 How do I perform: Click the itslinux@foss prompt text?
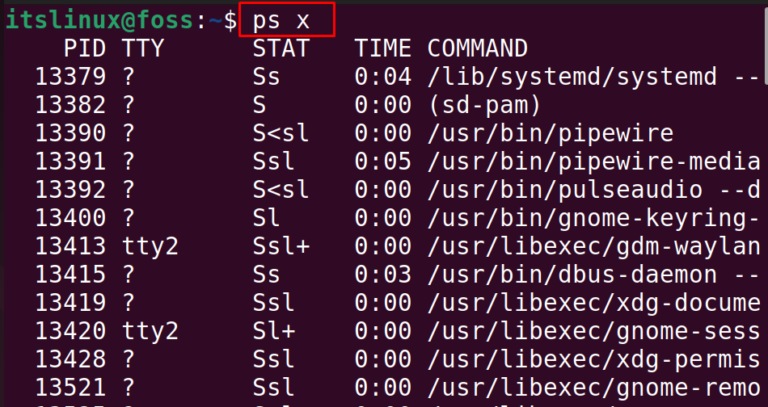point(99,21)
